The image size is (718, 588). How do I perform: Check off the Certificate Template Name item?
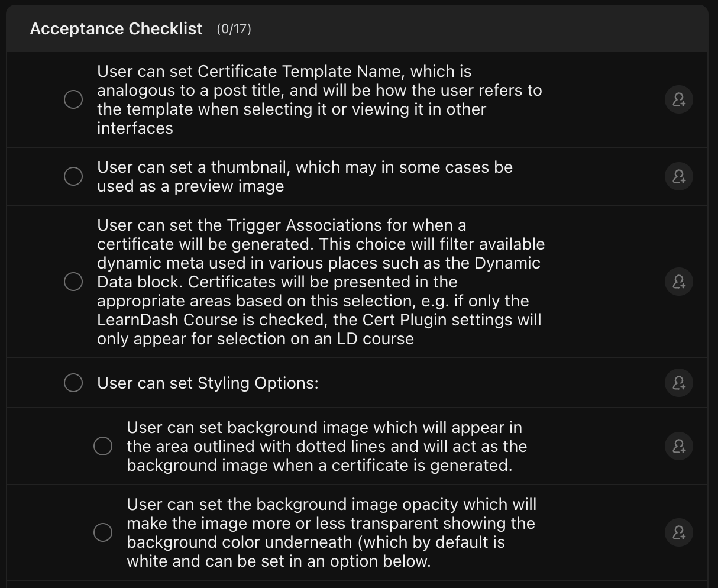tap(73, 99)
